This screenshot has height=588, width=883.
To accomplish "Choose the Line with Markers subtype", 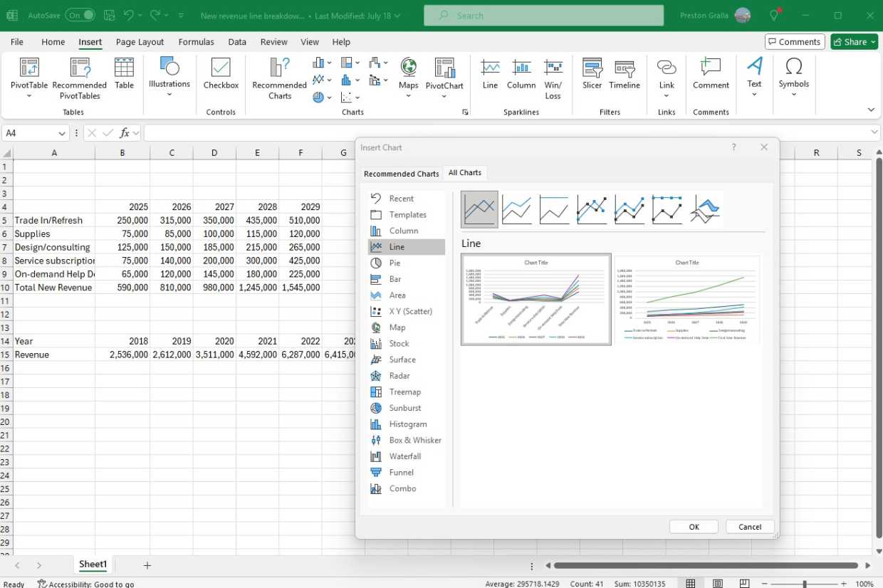I will click(x=592, y=209).
